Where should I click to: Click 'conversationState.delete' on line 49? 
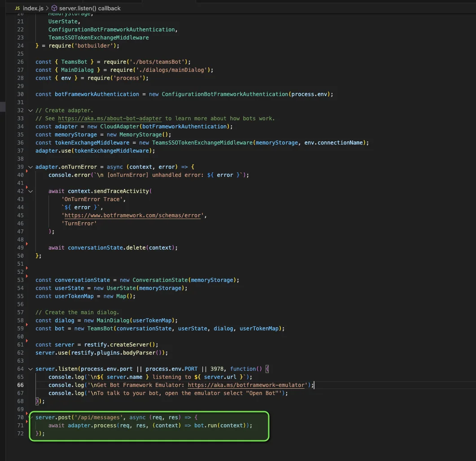(107, 248)
